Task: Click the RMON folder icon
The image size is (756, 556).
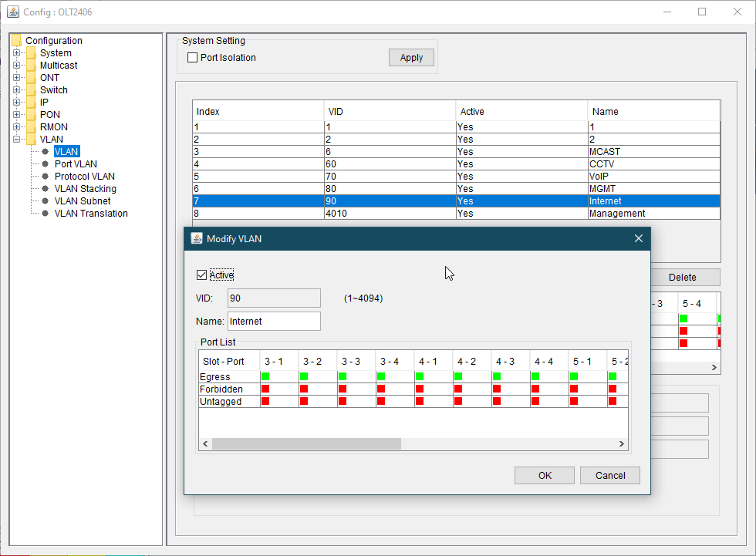Action: pos(31,127)
